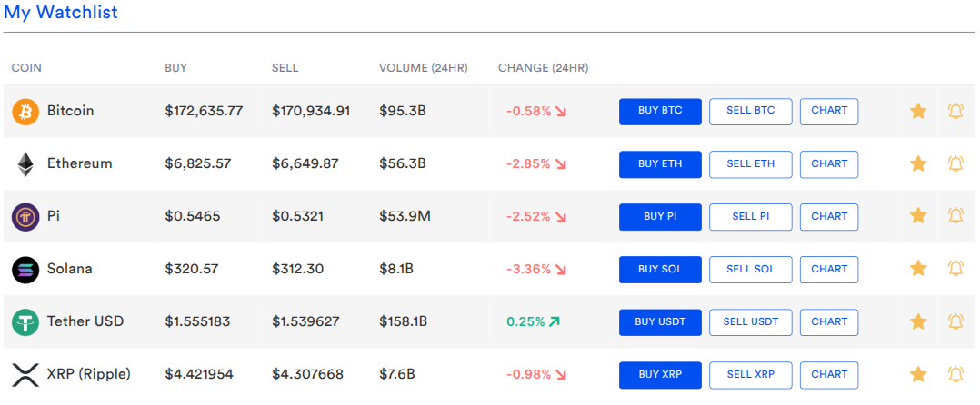
Task: Click the Bitcoin coin logo
Action: coord(25,112)
